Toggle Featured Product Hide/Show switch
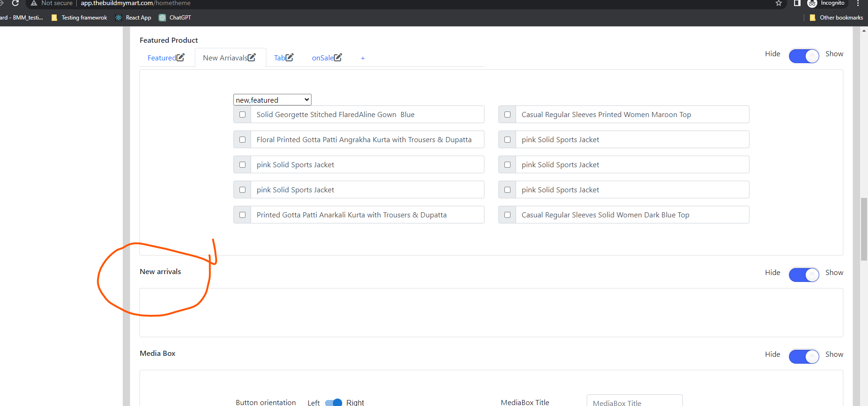Viewport: 868px width, 406px height. [x=804, y=56]
